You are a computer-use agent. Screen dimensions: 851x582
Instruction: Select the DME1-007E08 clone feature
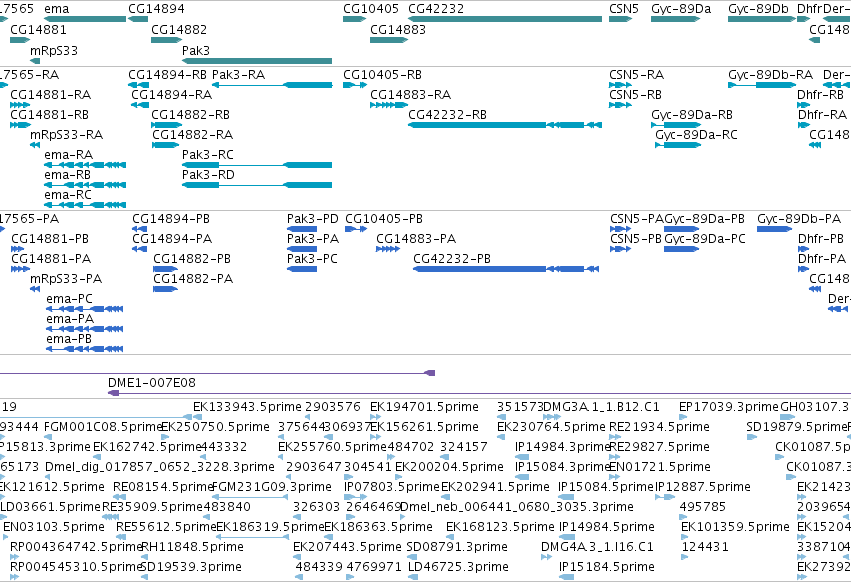[480, 393]
